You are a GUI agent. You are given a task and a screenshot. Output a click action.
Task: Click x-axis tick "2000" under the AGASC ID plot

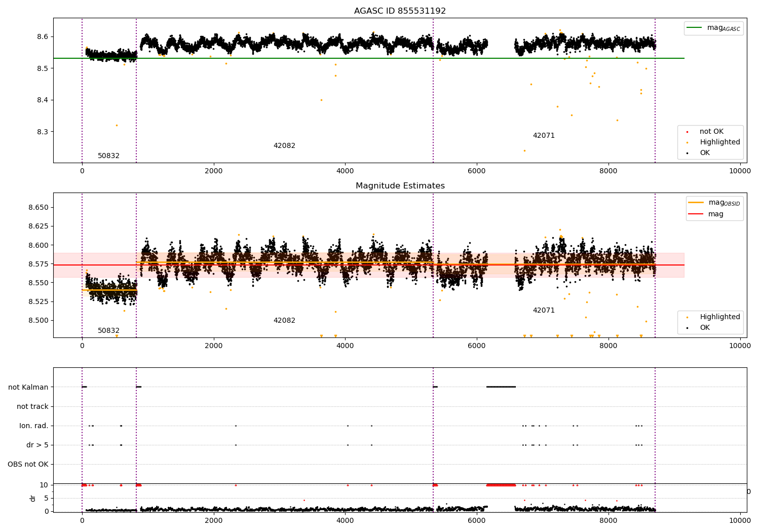(x=214, y=171)
